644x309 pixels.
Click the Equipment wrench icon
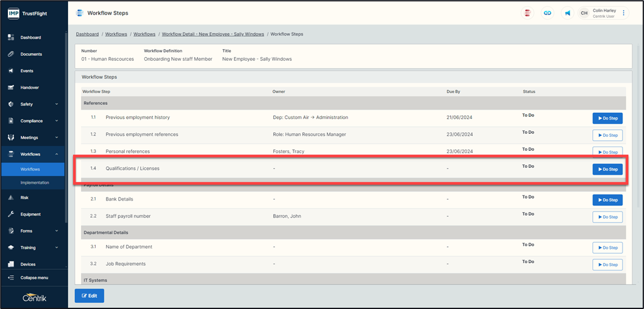(x=11, y=215)
